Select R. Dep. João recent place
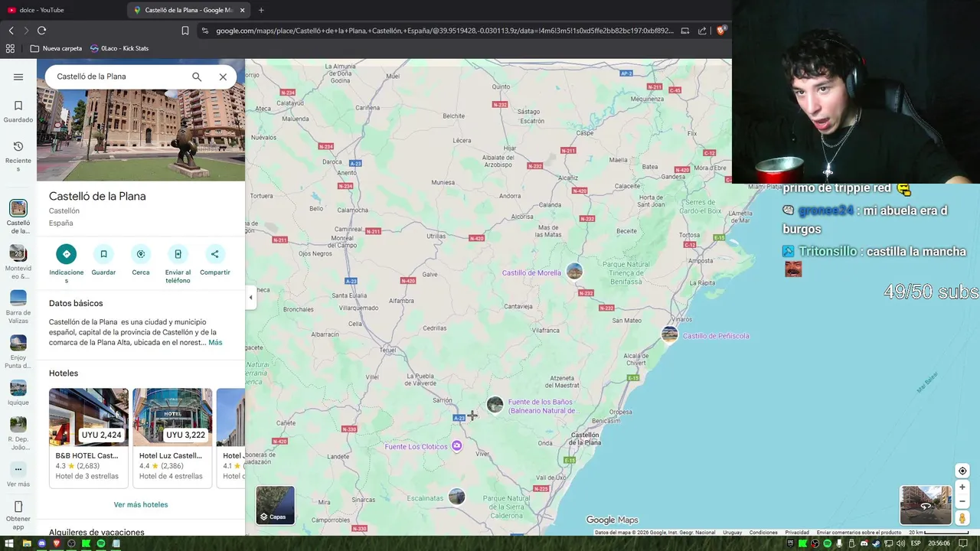 18,434
